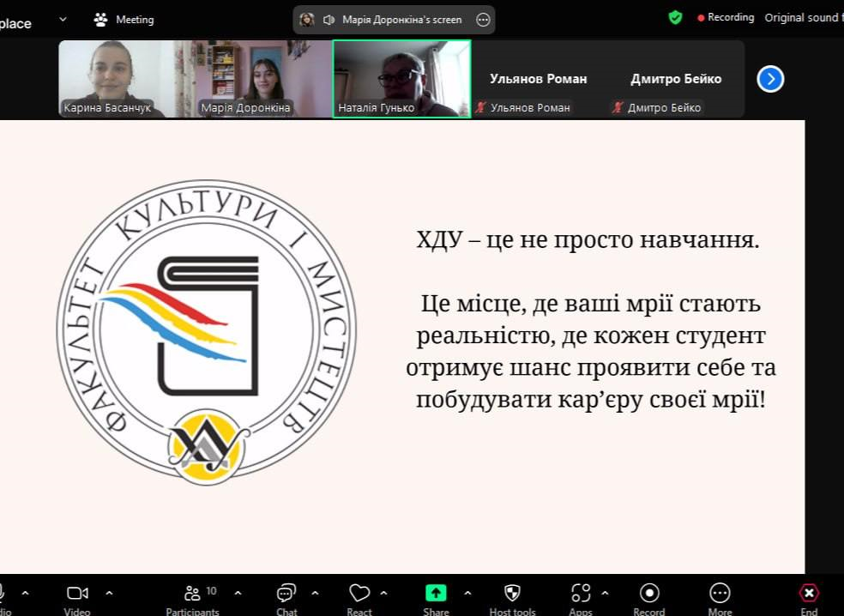
Task: Click the avatar icon in the screen share pill
Action: point(307,20)
